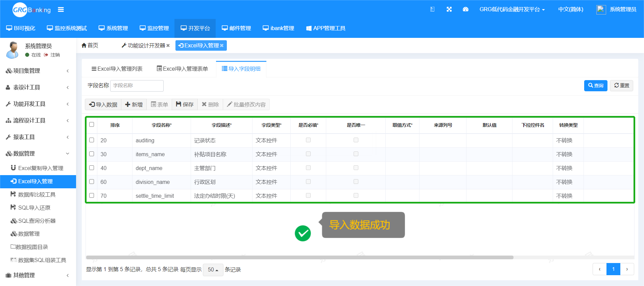Open 开发平台 top menu
644x286 pixels.
click(x=195, y=28)
